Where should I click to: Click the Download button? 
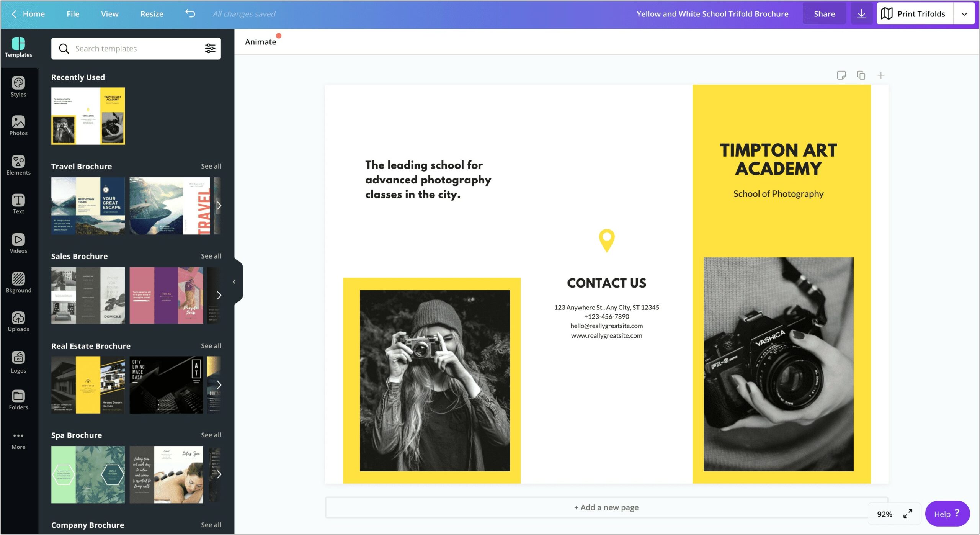click(x=861, y=13)
